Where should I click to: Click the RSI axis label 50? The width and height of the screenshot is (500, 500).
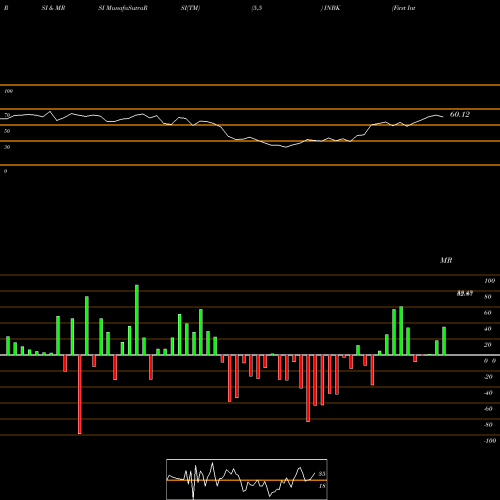coord(7,131)
